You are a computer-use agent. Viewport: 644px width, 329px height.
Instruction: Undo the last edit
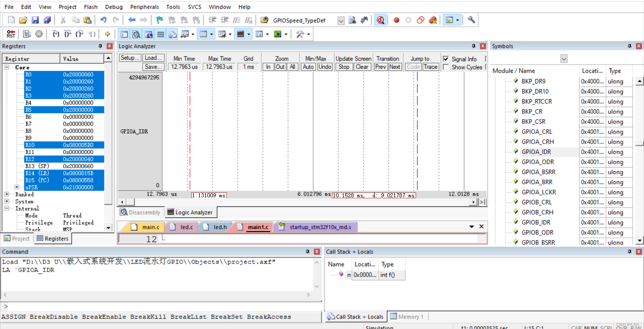[103, 20]
